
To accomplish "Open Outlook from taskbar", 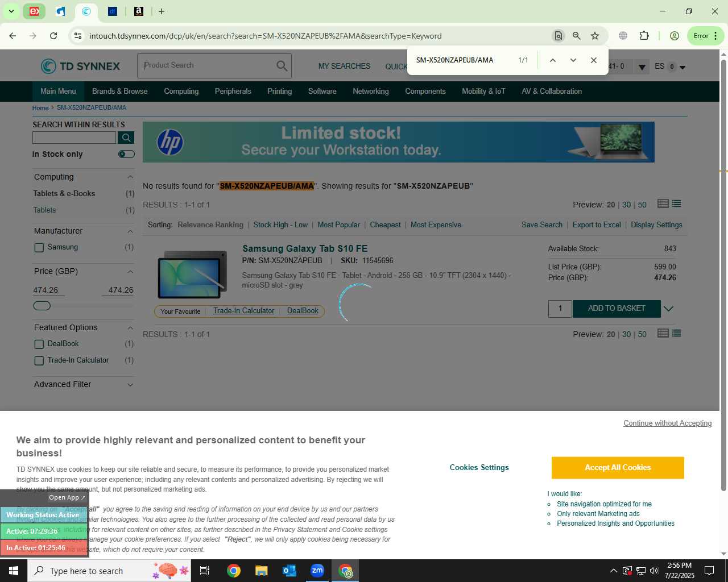I will (x=289, y=571).
